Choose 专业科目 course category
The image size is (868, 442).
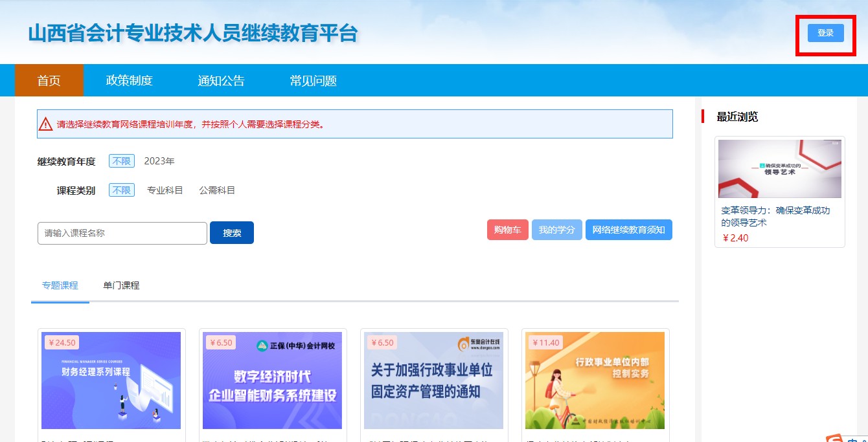tap(165, 190)
